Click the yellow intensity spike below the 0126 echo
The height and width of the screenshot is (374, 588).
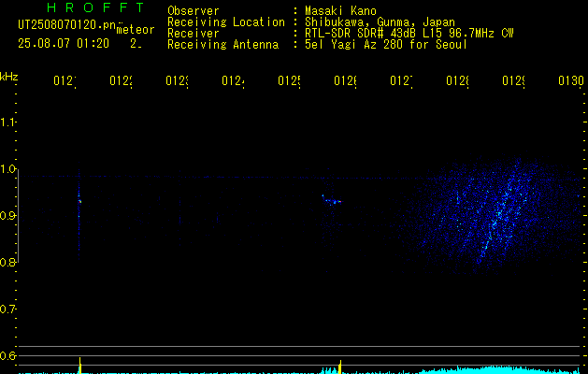[x=340, y=367]
